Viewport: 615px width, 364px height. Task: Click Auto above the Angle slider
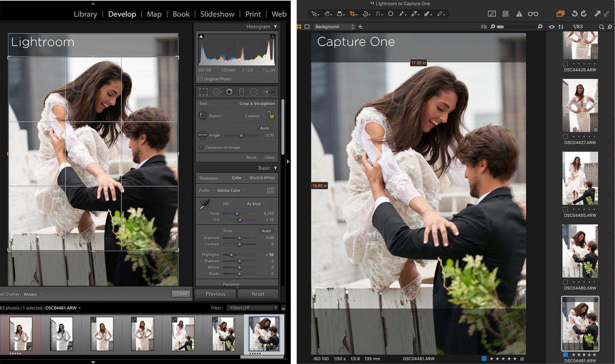click(264, 128)
